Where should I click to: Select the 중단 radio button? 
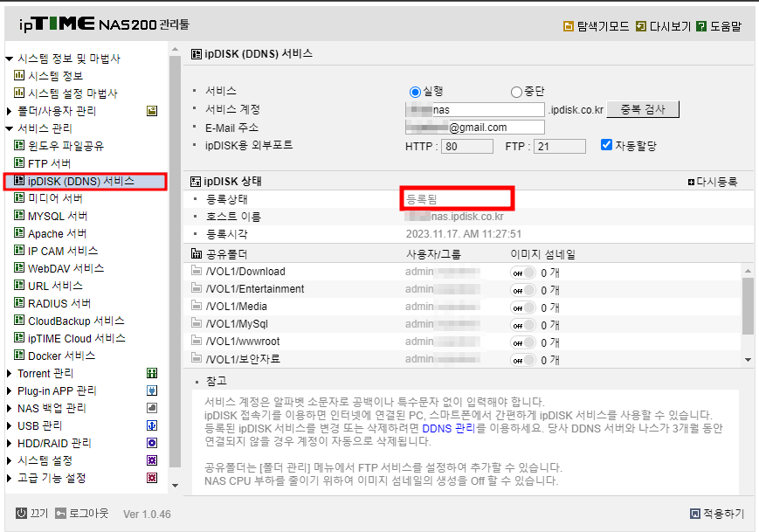[516, 92]
